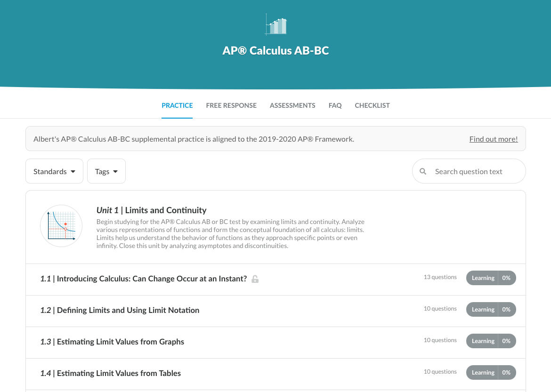Click the Learning 0% badge for topic 1.3
551x392 pixels.
click(x=491, y=341)
